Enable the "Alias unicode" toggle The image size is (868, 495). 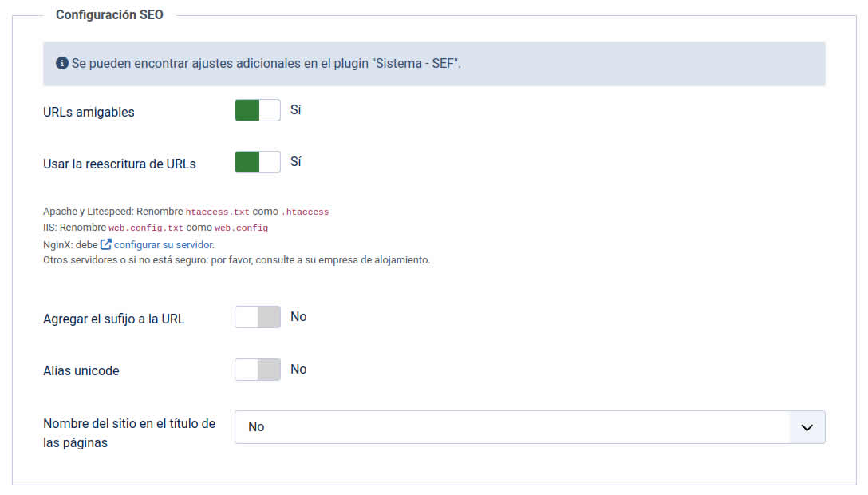click(257, 369)
